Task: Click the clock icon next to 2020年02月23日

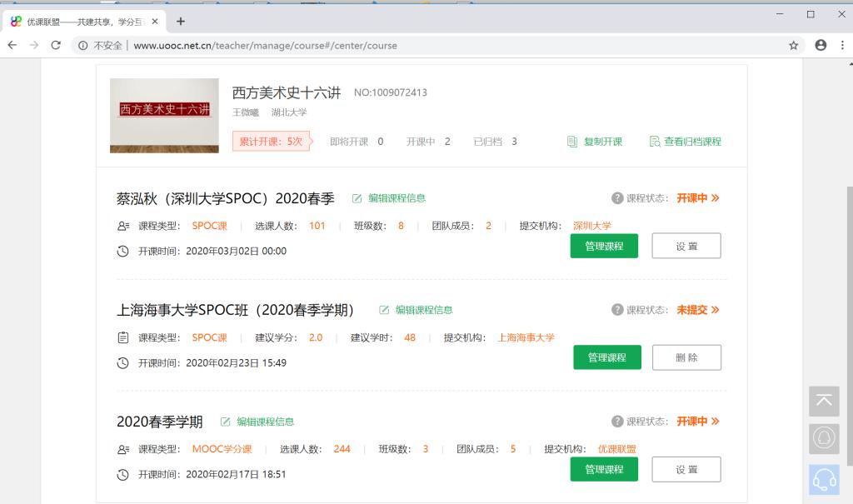Action: pyautogui.click(x=123, y=363)
